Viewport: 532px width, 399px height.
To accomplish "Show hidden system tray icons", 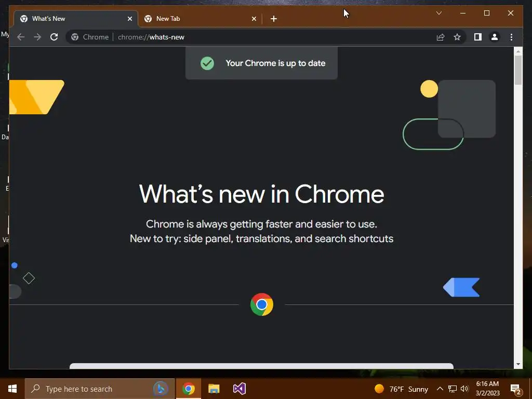I will point(440,389).
